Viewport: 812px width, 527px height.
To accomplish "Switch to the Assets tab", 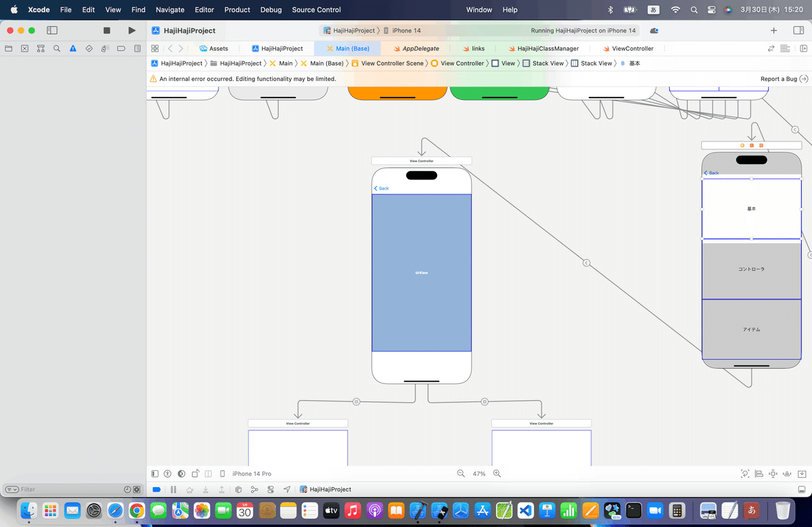I will pyautogui.click(x=214, y=49).
